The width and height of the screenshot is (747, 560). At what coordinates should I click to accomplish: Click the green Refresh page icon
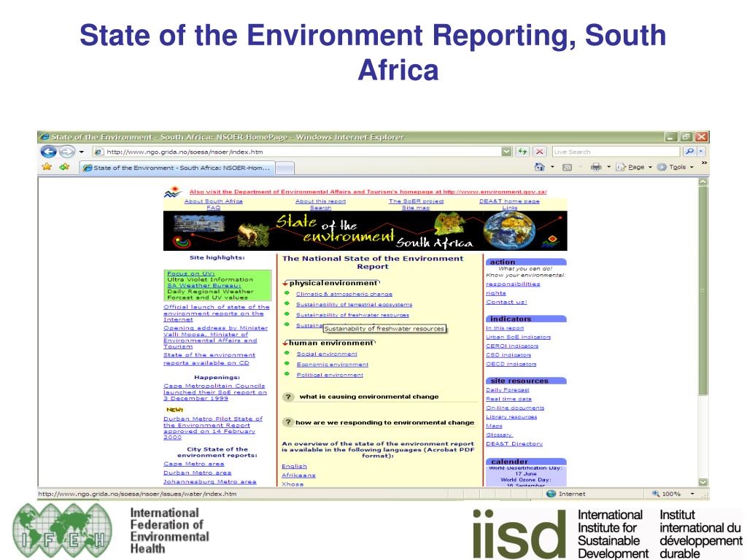point(523,152)
